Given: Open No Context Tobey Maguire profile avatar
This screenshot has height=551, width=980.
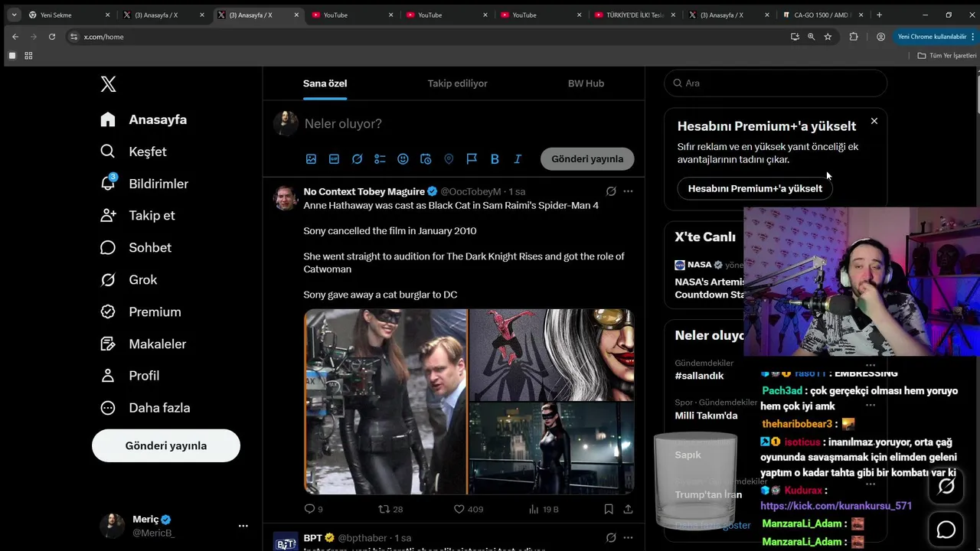Looking at the screenshot, I should pyautogui.click(x=286, y=198).
